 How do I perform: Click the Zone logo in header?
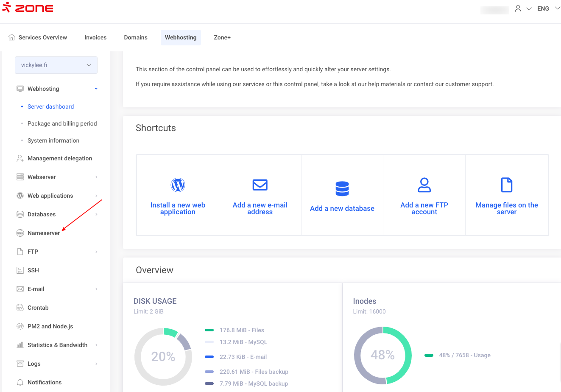point(28,8)
